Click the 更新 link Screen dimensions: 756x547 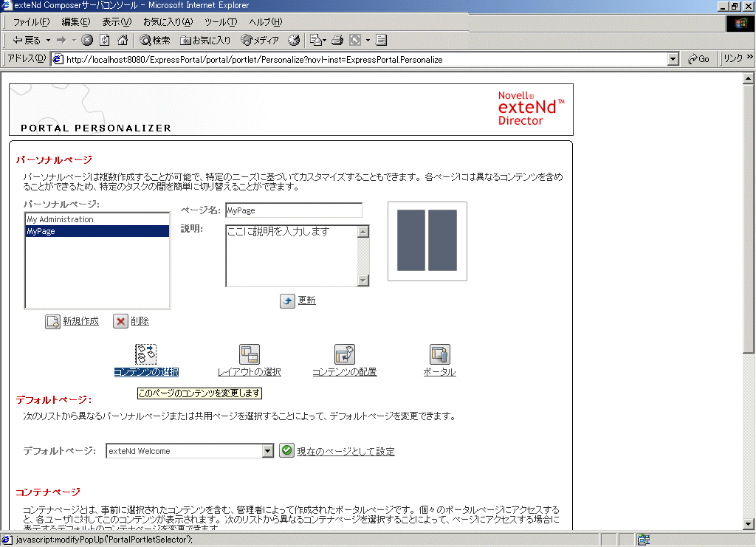(306, 300)
